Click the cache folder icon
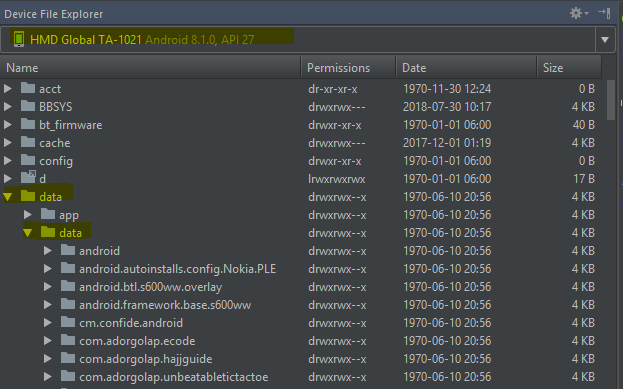Image resolution: width=623 pixels, height=389 pixels. [28, 142]
